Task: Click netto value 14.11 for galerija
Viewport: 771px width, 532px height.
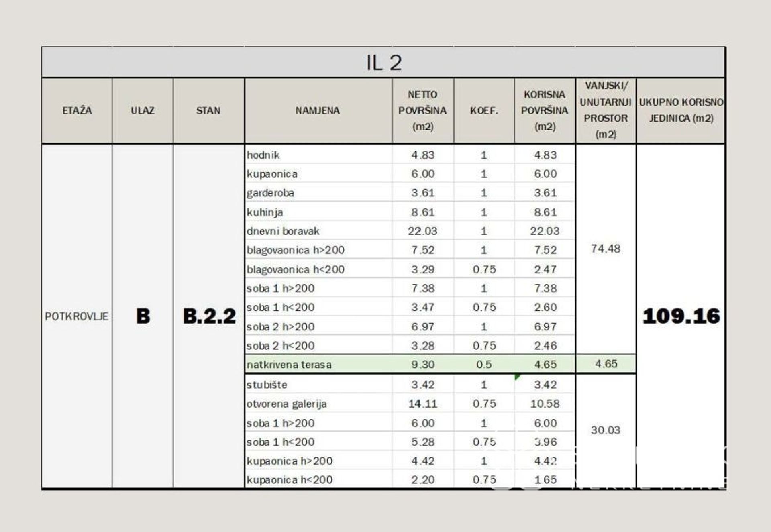Action: (x=422, y=404)
